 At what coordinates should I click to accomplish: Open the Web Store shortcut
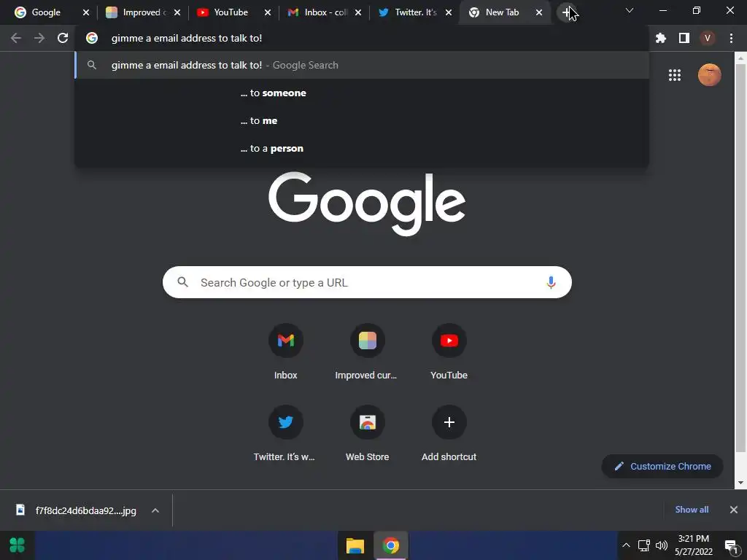click(367, 433)
